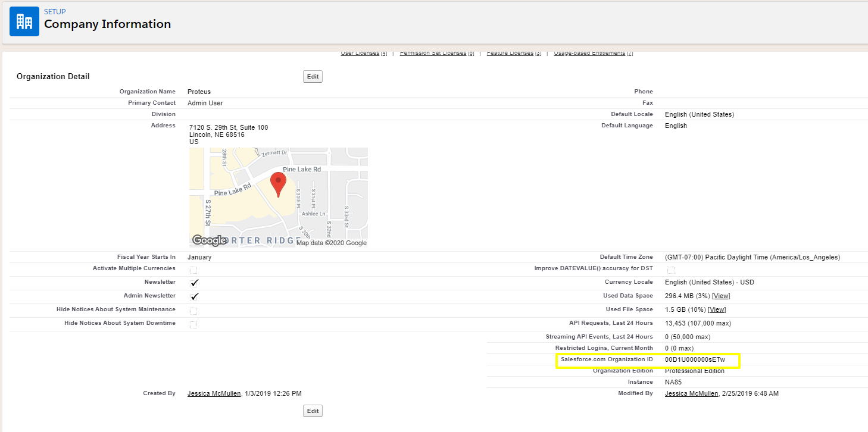The width and height of the screenshot is (868, 432).
Task: Click API requests value 13,453 (107,000 max)
Action: click(x=698, y=323)
